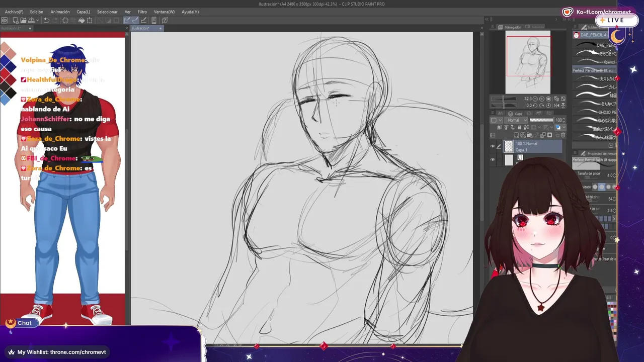Click the smartphone connect icon
The height and width of the screenshot is (362, 644).
click(x=154, y=21)
